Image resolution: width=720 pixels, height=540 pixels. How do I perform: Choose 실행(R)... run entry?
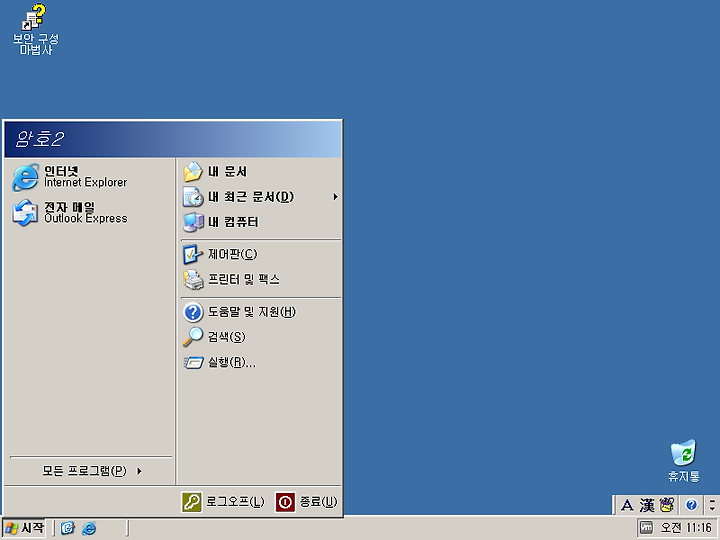coord(261,363)
